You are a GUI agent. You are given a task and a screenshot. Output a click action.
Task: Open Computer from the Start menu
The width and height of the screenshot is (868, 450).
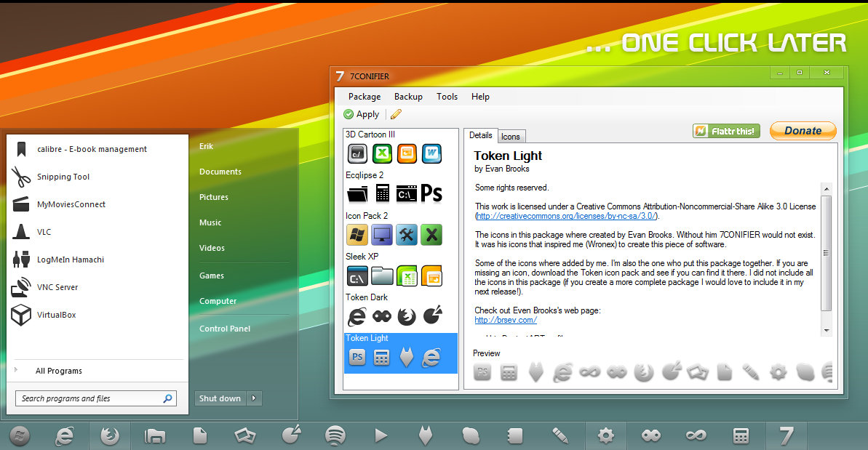pos(218,301)
